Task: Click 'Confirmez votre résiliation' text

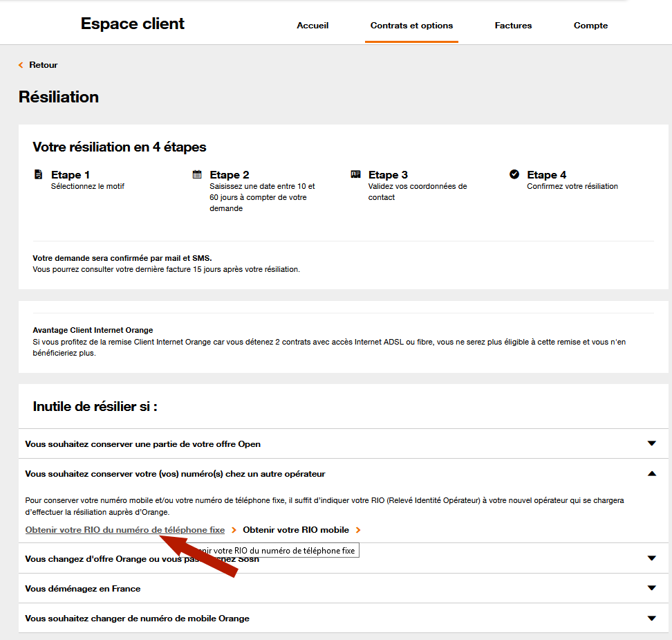Action: pos(572,186)
